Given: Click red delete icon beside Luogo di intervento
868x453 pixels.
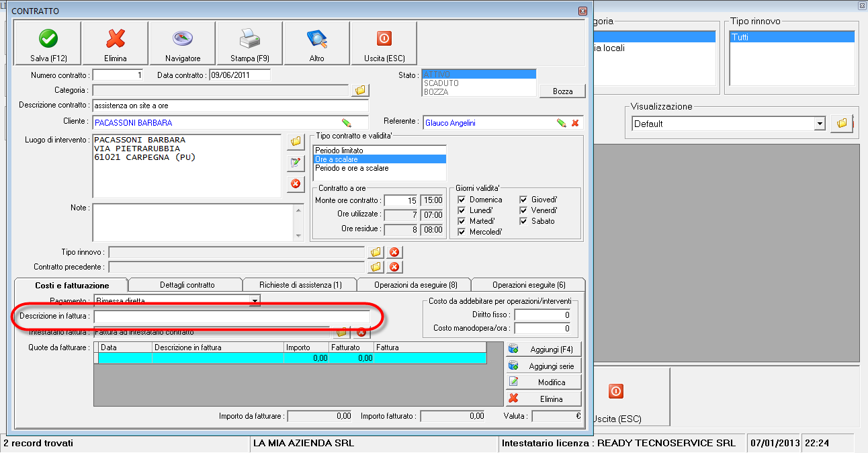Looking at the screenshot, I should pyautogui.click(x=296, y=183).
